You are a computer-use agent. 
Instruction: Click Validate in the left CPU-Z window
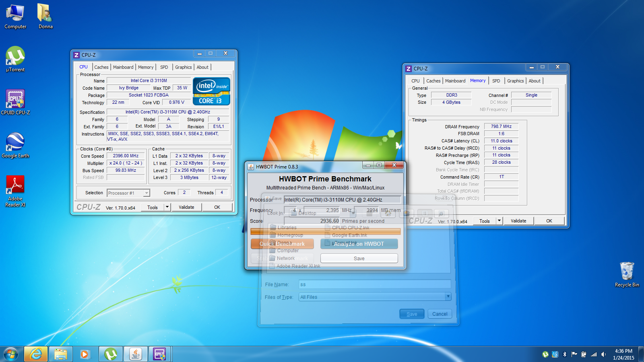pos(186,207)
